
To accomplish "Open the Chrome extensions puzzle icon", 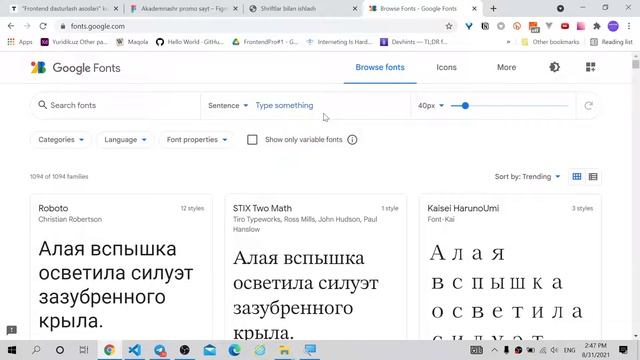I will [596, 26].
